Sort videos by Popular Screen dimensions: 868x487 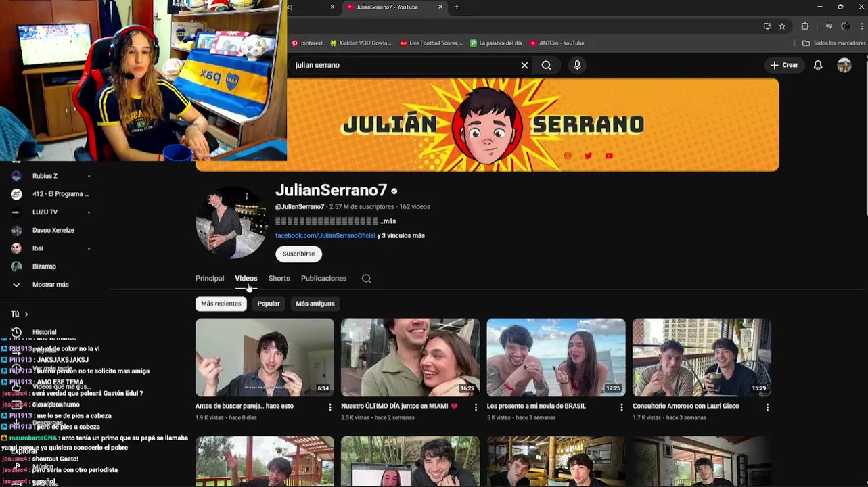click(x=269, y=304)
